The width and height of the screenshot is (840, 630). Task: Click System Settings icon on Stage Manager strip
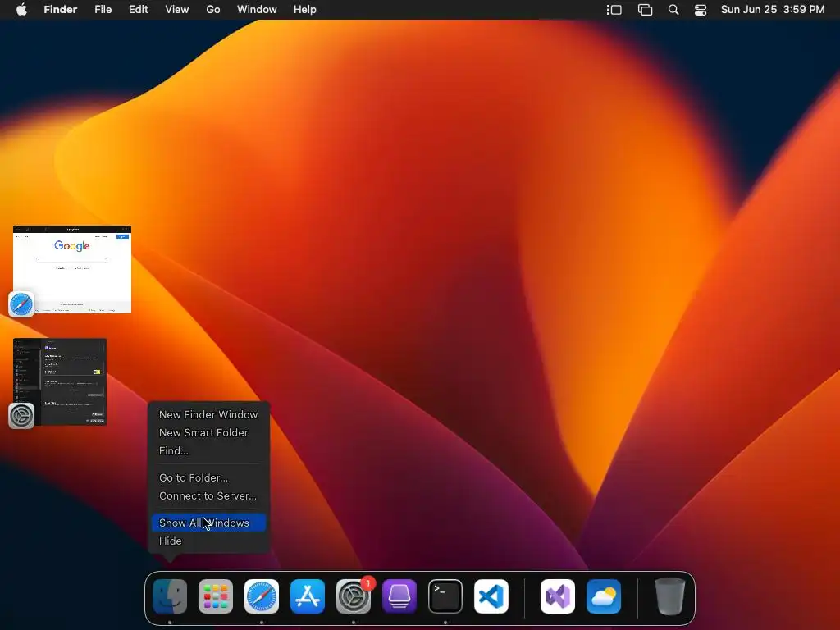[x=21, y=416]
